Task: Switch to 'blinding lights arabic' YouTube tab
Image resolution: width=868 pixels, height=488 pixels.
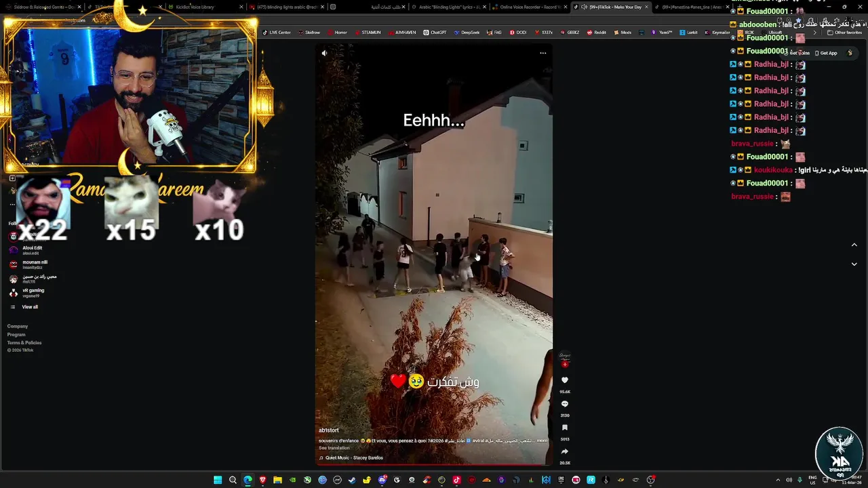Action: point(287,7)
